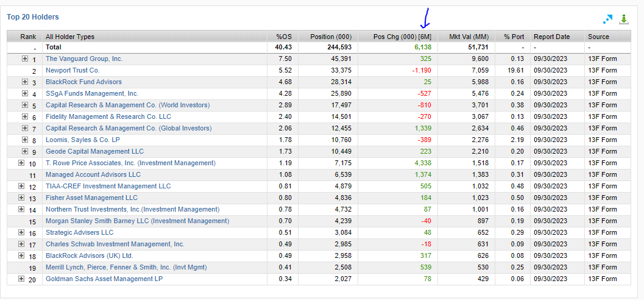Click the green download icon
644x300 pixels.
(x=624, y=19)
